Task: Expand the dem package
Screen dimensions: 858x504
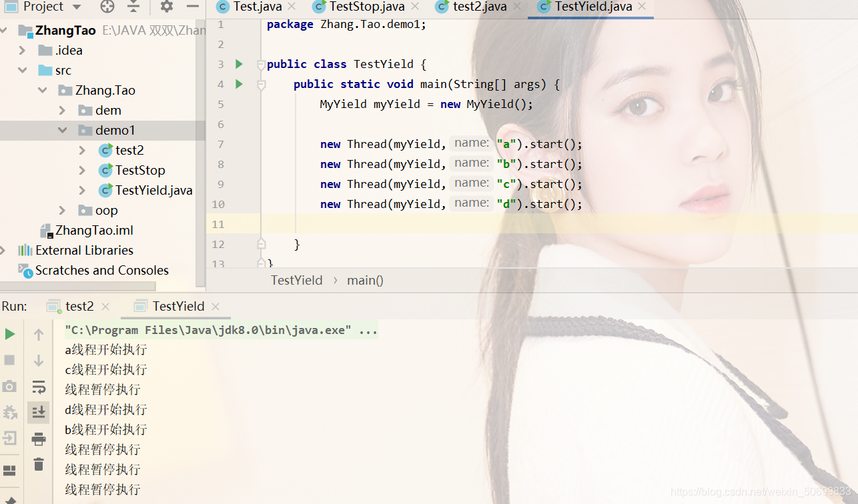Action: [x=63, y=110]
